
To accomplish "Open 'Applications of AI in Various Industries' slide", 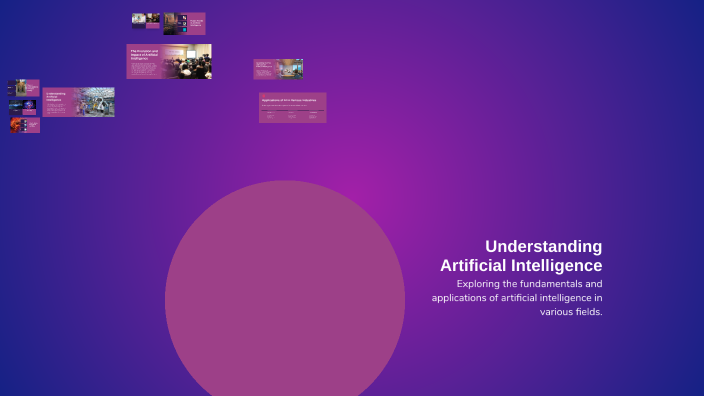I will pos(293,108).
